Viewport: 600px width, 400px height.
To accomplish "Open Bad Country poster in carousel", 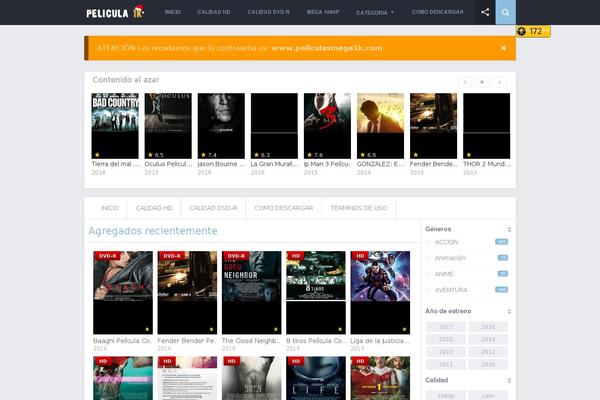I will [x=115, y=126].
